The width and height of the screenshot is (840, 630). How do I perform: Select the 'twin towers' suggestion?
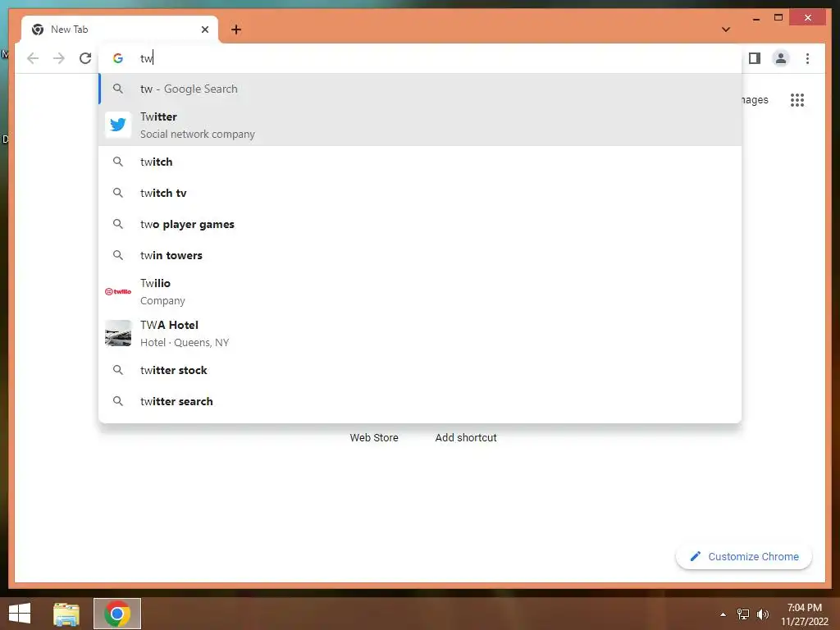pyautogui.click(x=421, y=255)
